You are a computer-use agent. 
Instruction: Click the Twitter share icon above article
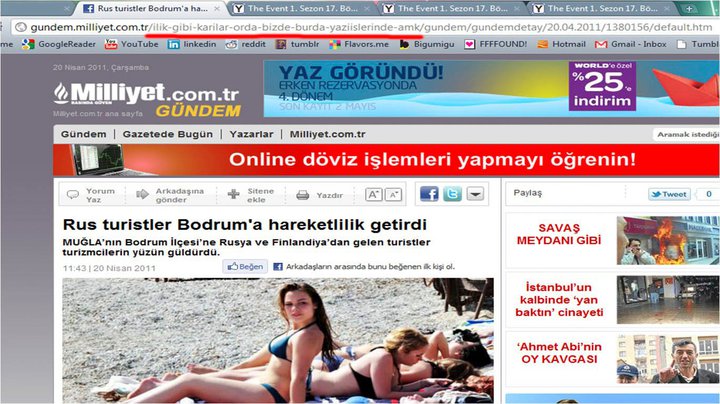click(x=452, y=194)
